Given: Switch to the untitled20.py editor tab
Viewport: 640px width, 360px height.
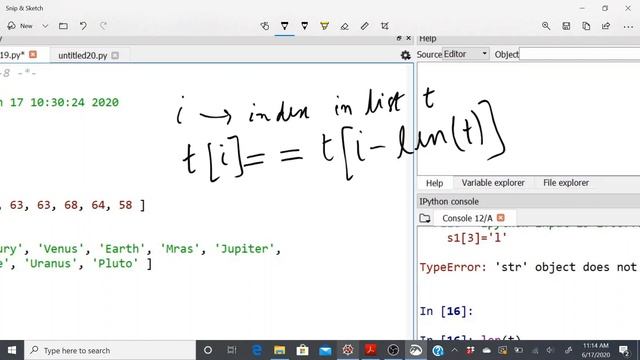Looking at the screenshot, I should point(82,56).
